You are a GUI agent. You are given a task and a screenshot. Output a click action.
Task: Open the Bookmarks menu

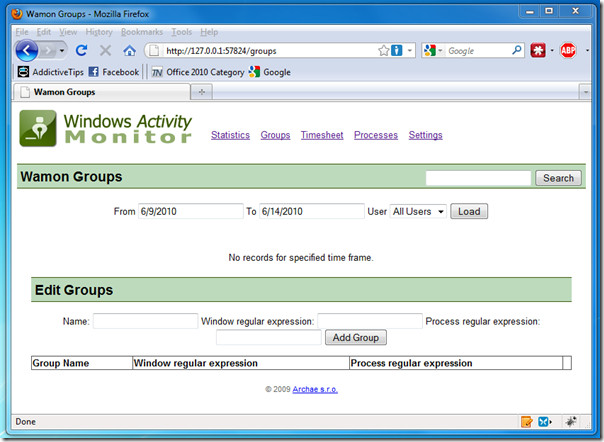tap(142, 32)
